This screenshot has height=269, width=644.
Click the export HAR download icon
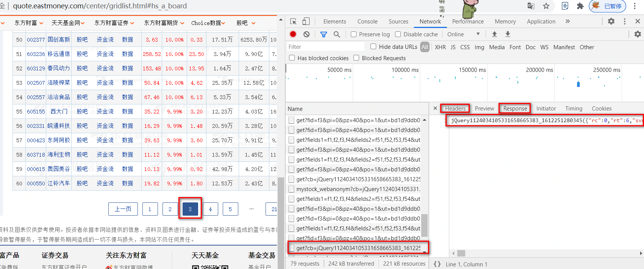(508, 34)
